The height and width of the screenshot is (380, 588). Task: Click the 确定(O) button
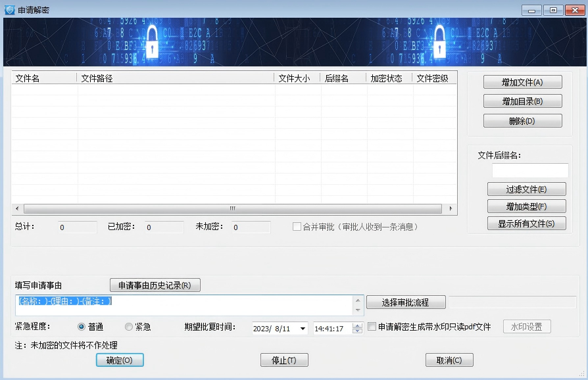(x=120, y=360)
